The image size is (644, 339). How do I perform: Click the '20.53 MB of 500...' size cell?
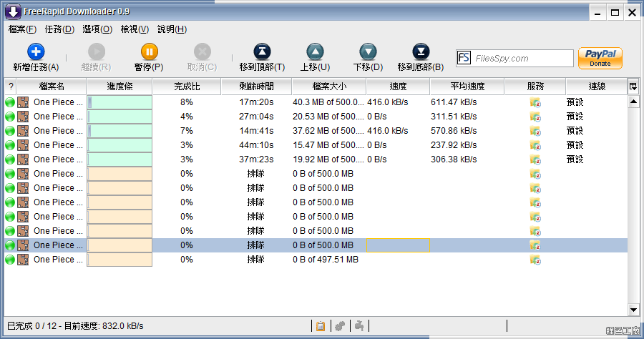point(328,117)
